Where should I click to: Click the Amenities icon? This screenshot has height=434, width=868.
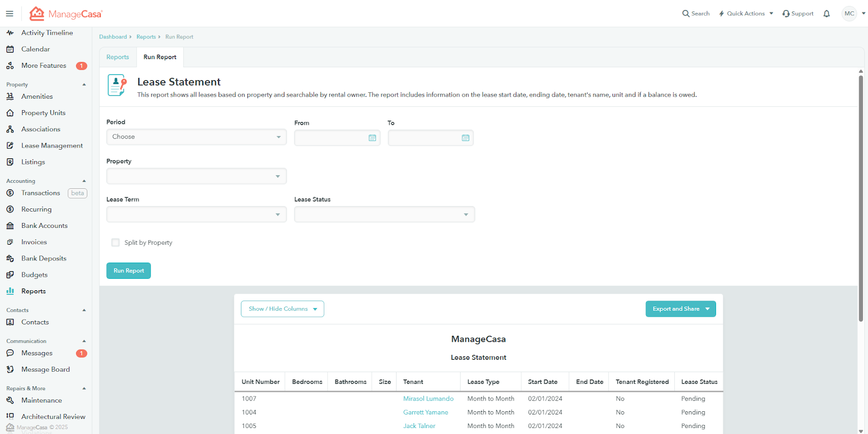pyautogui.click(x=10, y=97)
